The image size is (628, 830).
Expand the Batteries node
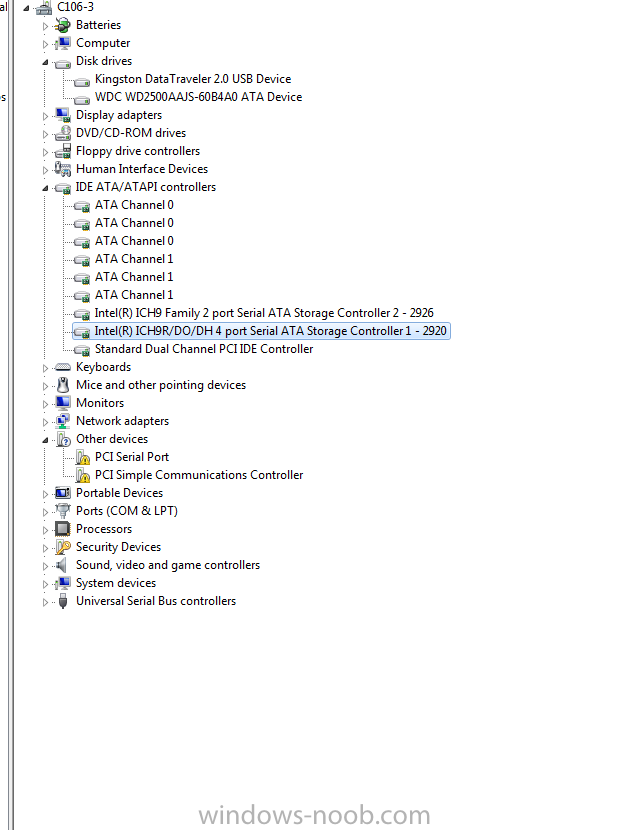pos(45,26)
